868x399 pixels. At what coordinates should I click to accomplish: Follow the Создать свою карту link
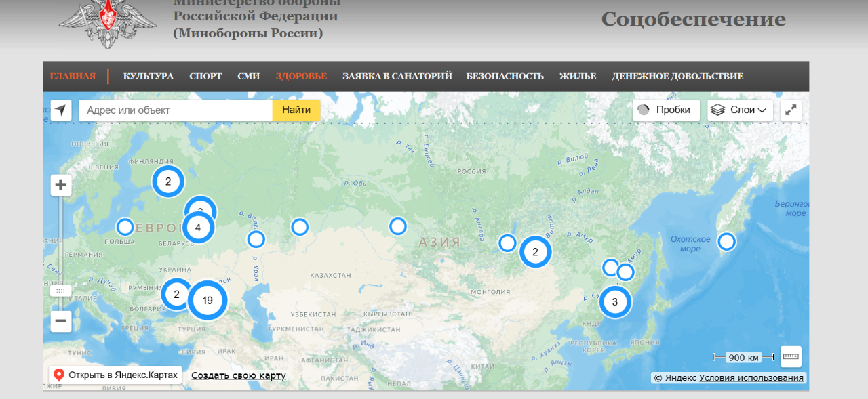coord(238,375)
